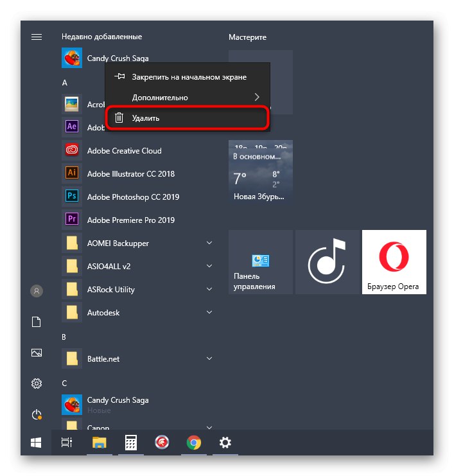Click the Недавно добавленные header
This screenshot has height=476, width=454.
tap(101, 37)
